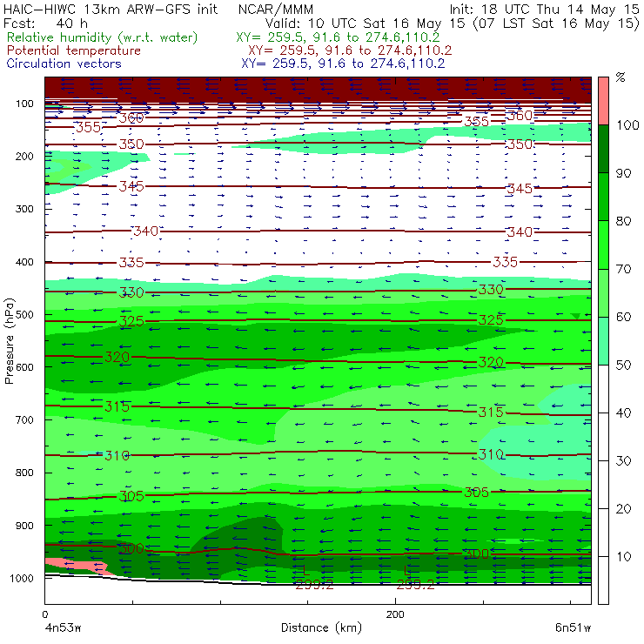Click the '400' pressure tick label
This screenshot has width=644, height=644.
coord(24,262)
